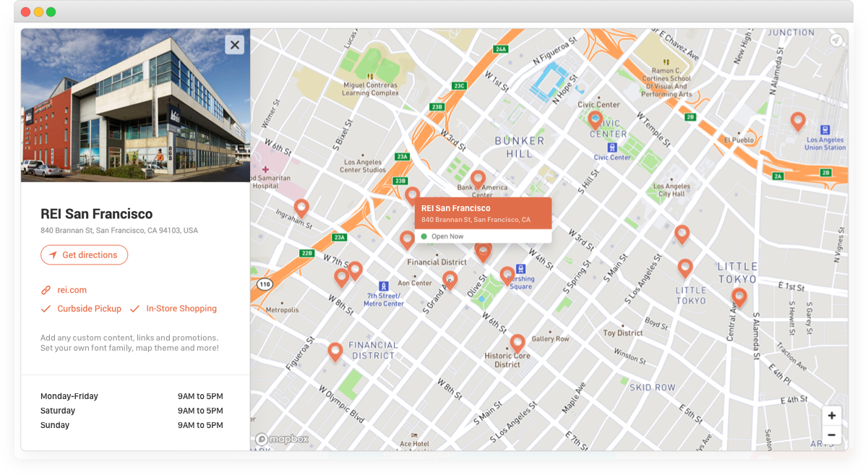Select the pin next to Pershing Square
868x475 pixels.
(x=507, y=275)
